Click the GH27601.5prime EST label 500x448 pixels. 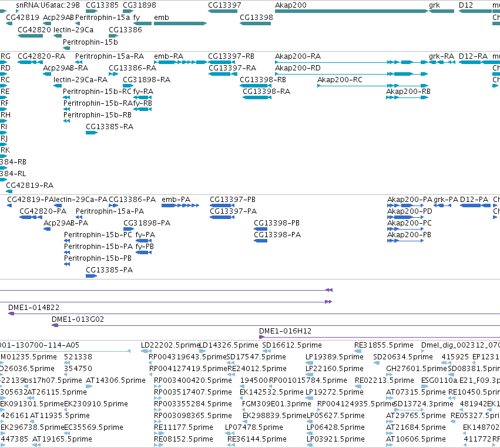417,369
